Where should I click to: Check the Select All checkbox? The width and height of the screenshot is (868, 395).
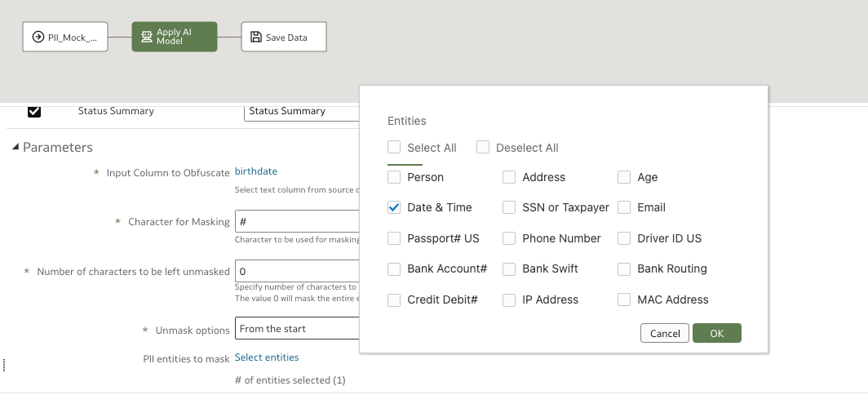(394, 148)
